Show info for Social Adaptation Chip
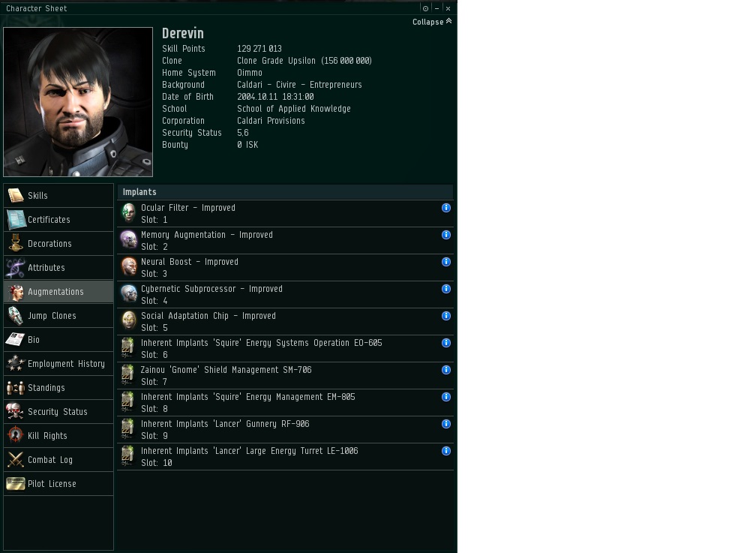The image size is (756, 553). (x=446, y=316)
